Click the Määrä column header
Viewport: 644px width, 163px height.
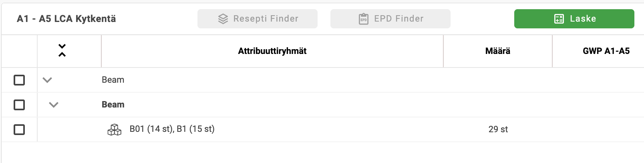[x=498, y=51]
